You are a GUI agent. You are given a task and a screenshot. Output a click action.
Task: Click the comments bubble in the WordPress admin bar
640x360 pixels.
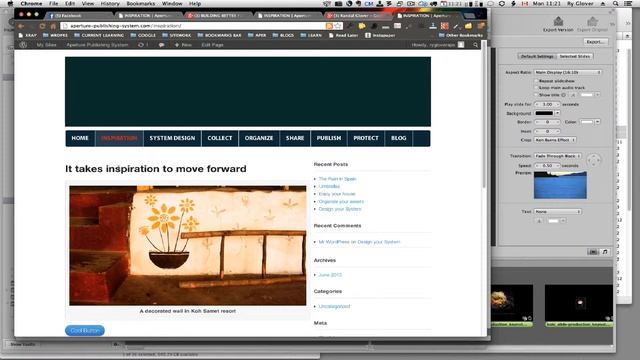(x=162, y=45)
